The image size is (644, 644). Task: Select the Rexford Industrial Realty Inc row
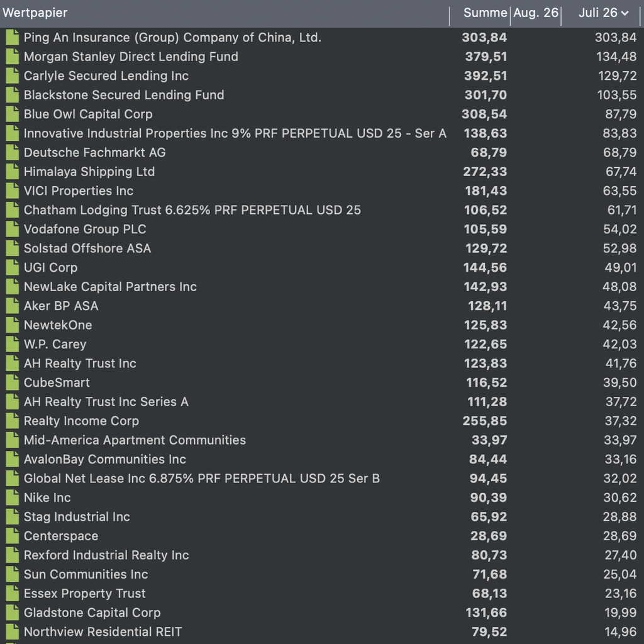(322, 555)
